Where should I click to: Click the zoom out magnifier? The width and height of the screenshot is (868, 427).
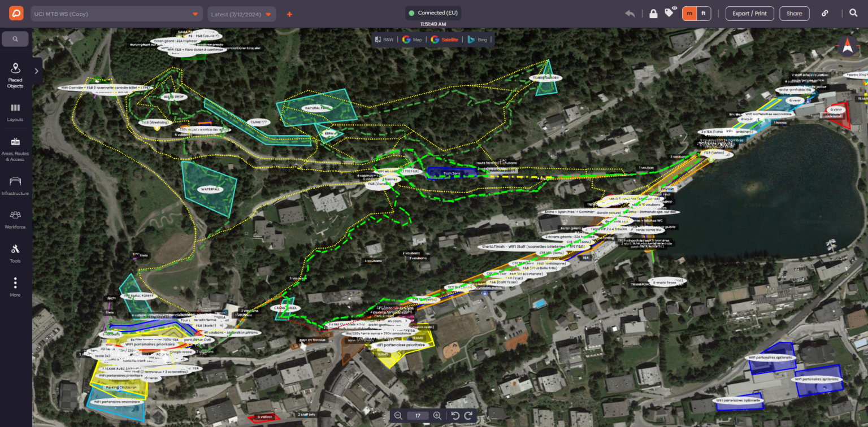(x=398, y=416)
